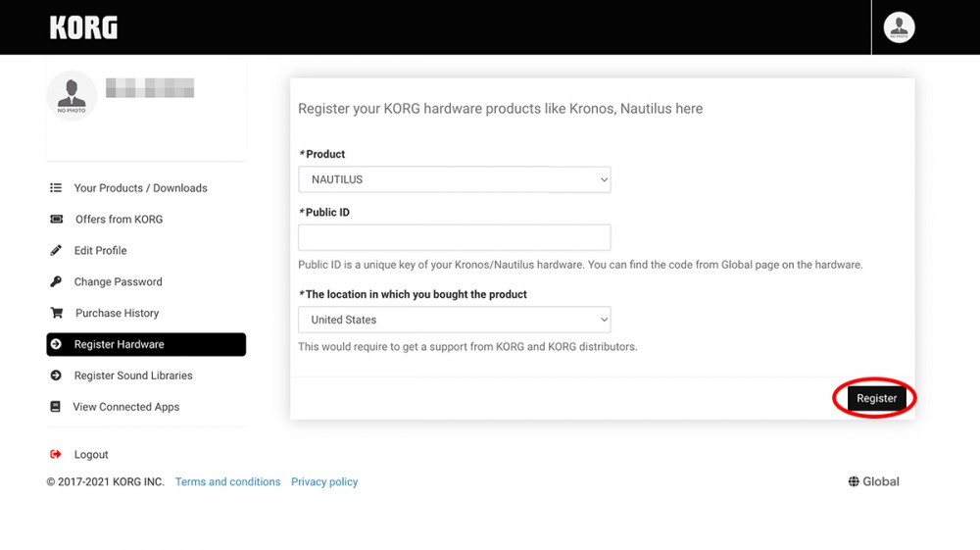View Purchase History
Screen dimensions: 980x550
tap(117, 313)
